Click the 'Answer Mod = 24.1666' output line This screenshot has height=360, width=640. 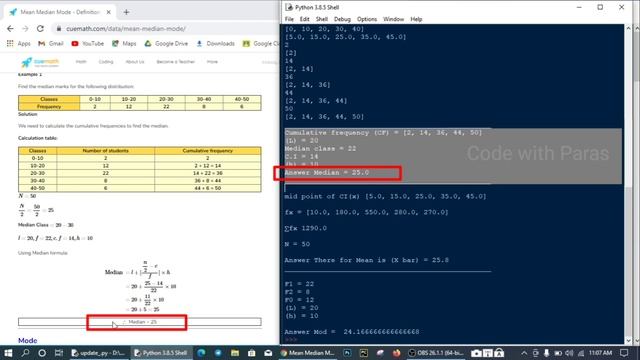pos(352,332)
